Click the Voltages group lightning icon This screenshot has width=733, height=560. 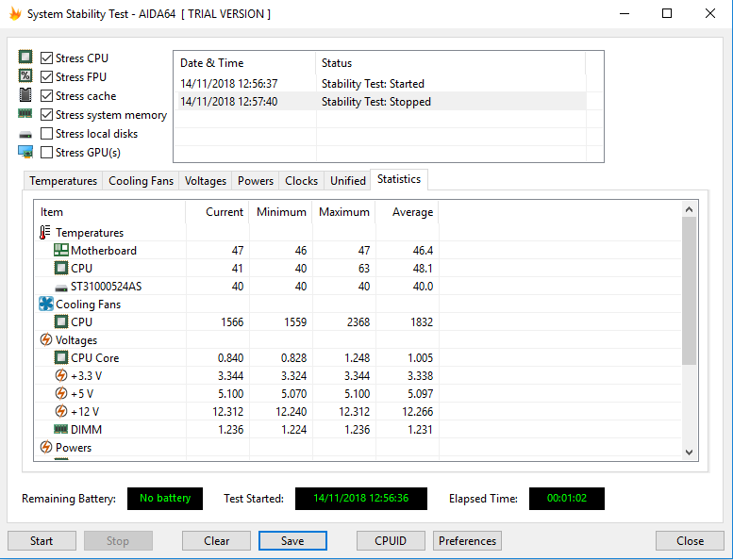[x=46, y=339]
